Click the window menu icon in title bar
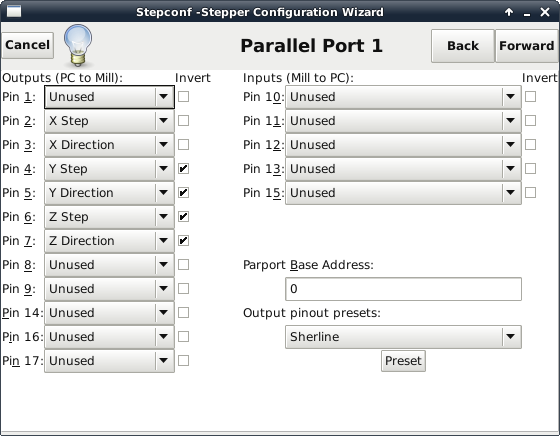 (x=14, y=11)
